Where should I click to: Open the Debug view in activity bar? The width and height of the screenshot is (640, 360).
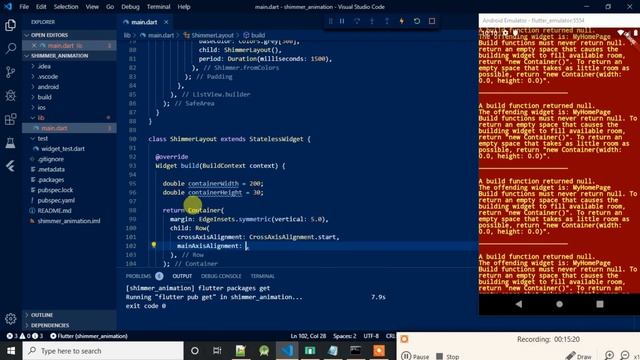[x=11, y=96]
